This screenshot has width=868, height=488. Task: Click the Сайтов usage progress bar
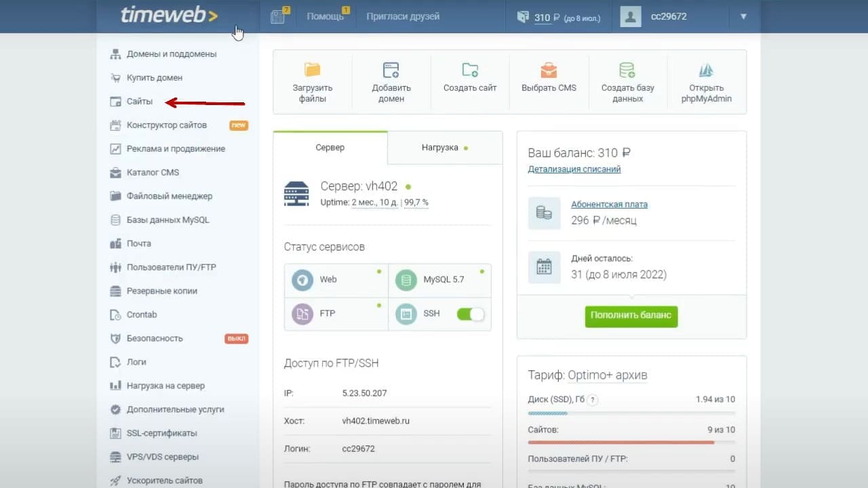[631, 442]
